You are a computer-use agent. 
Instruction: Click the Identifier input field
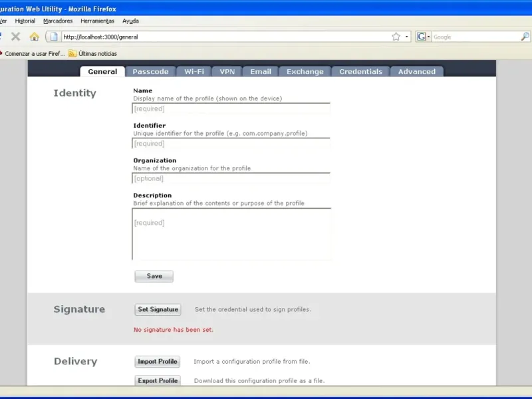pyautogui.click(x=231, y=144)
